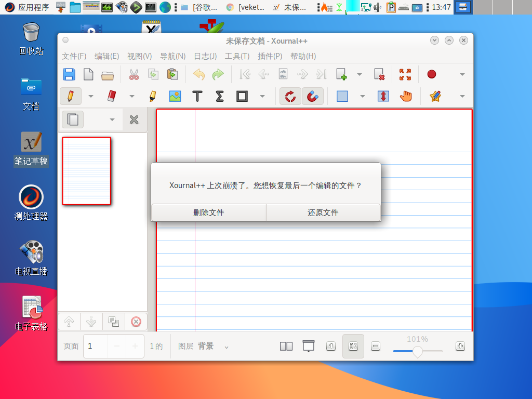This screenshot has width=532, height=399.
Task: Open the pen options dropdown
Action: click(90, 96)
